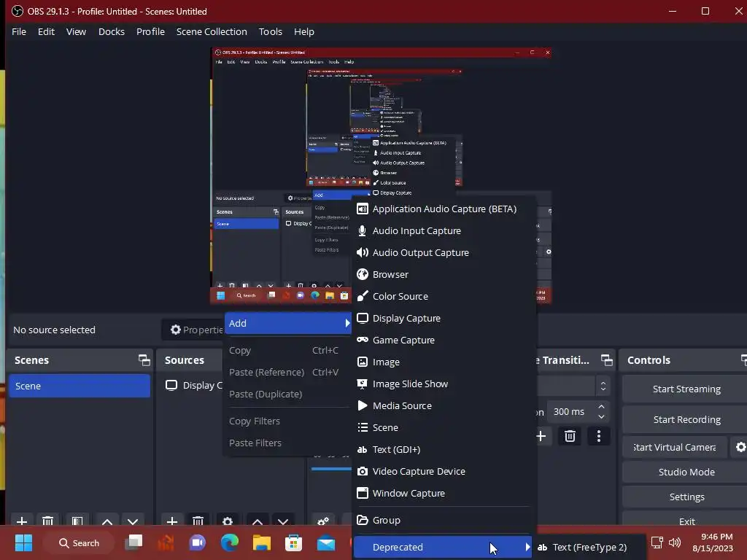Move source down with arrow

(x=283, y=521)
